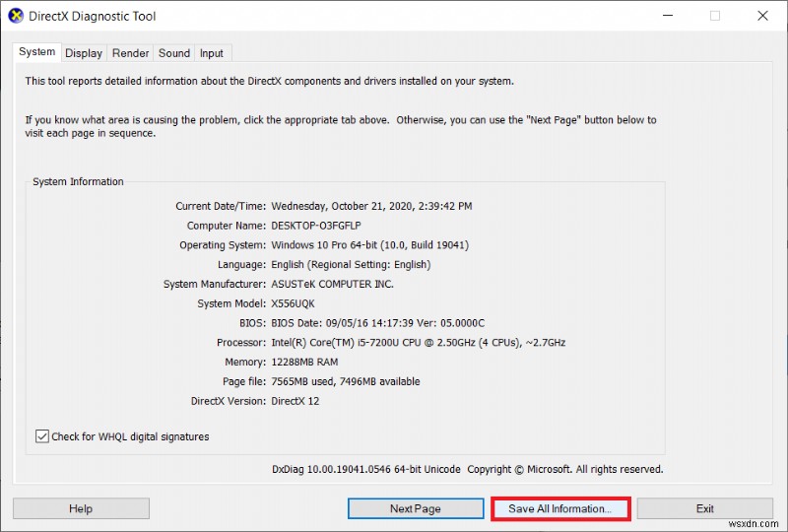Click computer name DESKTOP-O3FGFLP
The height and width of the screenshot is (532, 788).
tap(316, 226)
